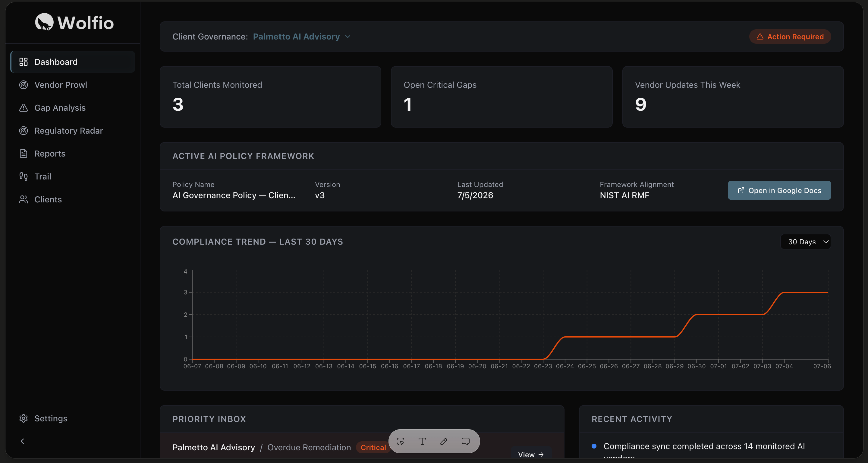The height and width of the screenshot is (463, 868).
Task: Go to Vendor Prowl section
Action: coord(72,85)
